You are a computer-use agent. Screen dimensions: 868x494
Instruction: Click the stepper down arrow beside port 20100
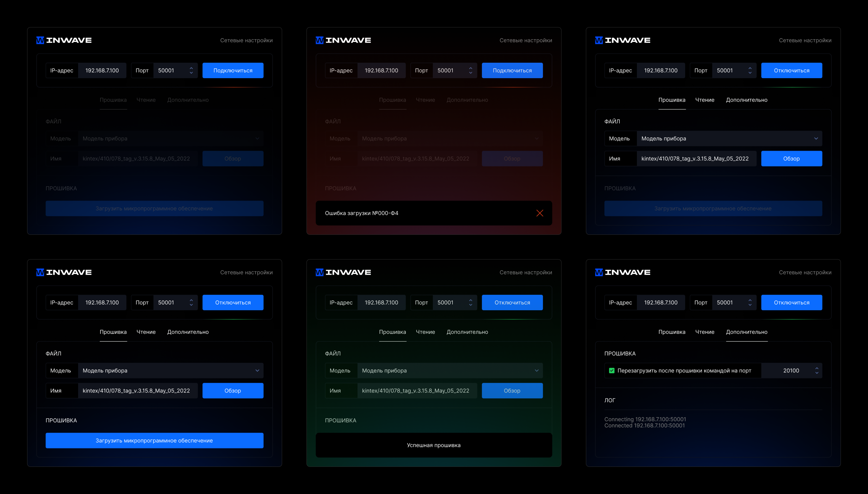[817, 372]
